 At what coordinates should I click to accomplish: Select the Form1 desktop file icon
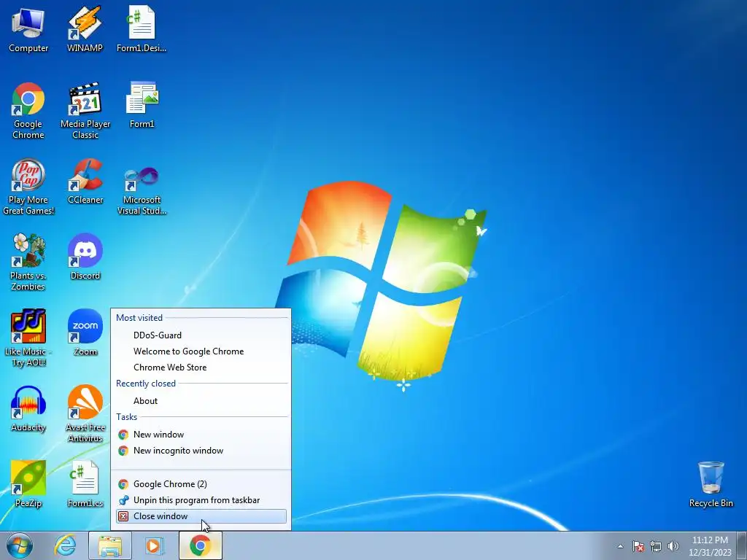click(142, 105)
